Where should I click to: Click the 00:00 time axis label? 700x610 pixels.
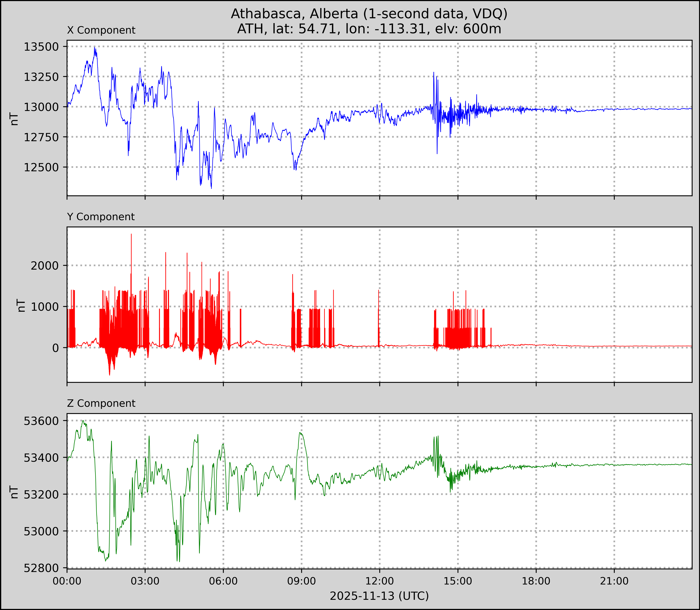[67, 581]
